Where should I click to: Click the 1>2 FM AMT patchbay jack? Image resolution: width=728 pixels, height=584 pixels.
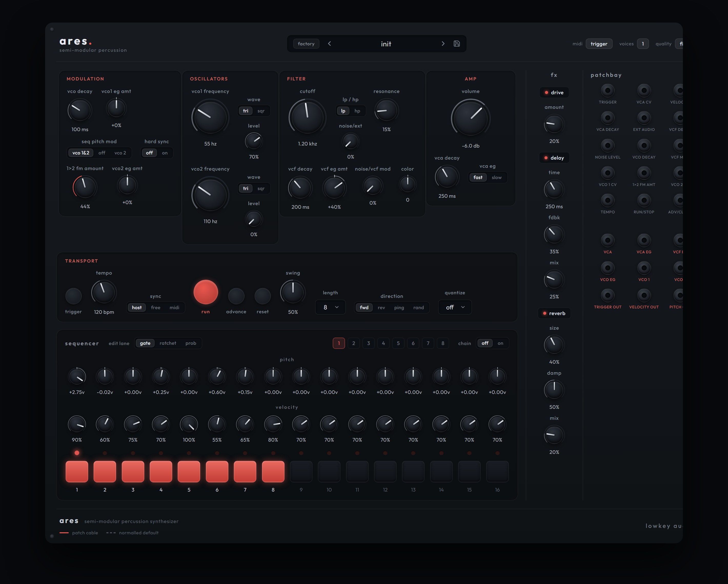[644, 173]
